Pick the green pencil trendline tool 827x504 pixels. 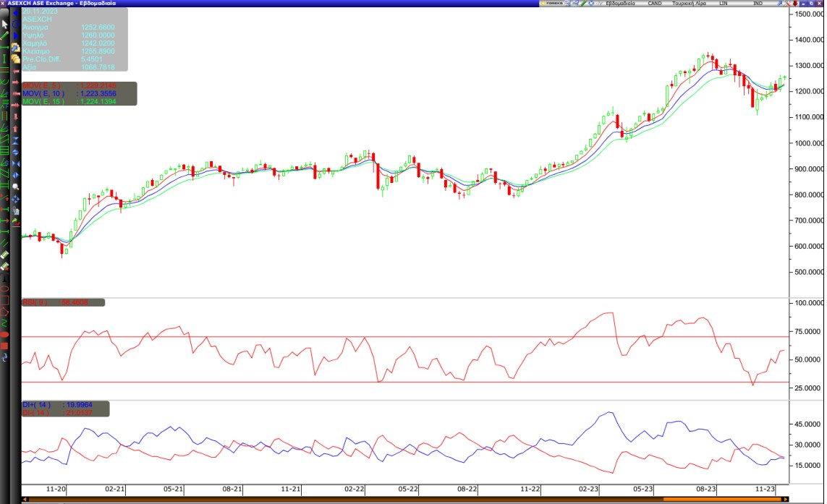(5, 35)
